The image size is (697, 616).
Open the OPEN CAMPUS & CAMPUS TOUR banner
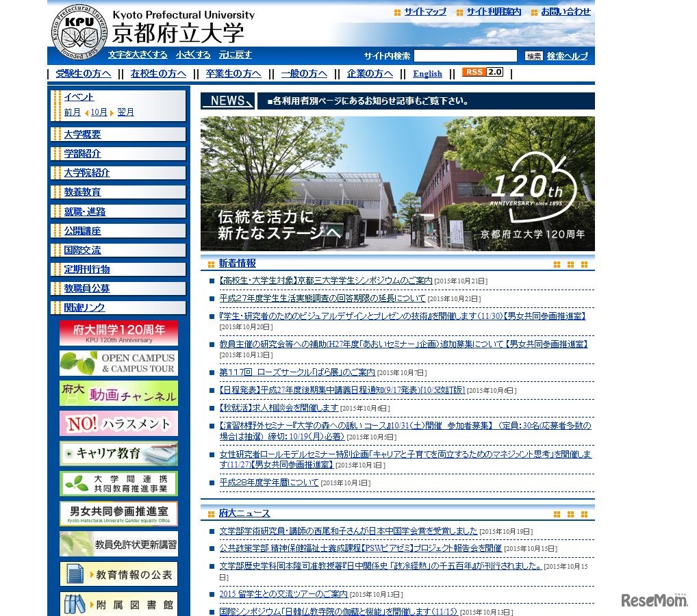[x=118, y=364]
